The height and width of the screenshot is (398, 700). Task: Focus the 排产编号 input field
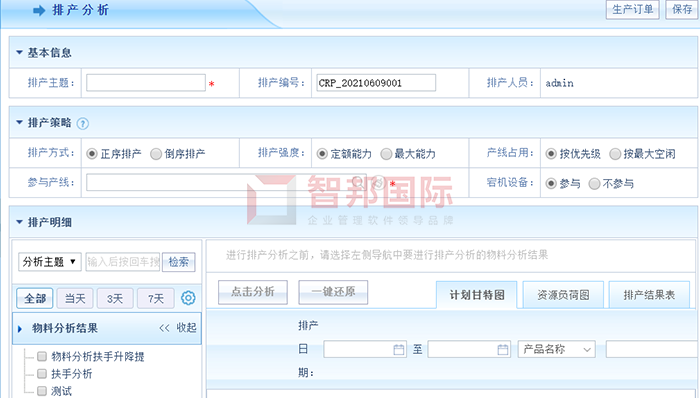pos(376,83)
